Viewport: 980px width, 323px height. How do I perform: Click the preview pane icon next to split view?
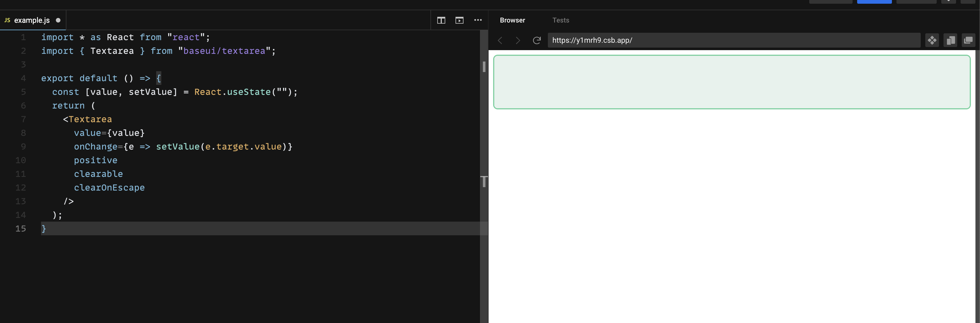click(459, 20)
